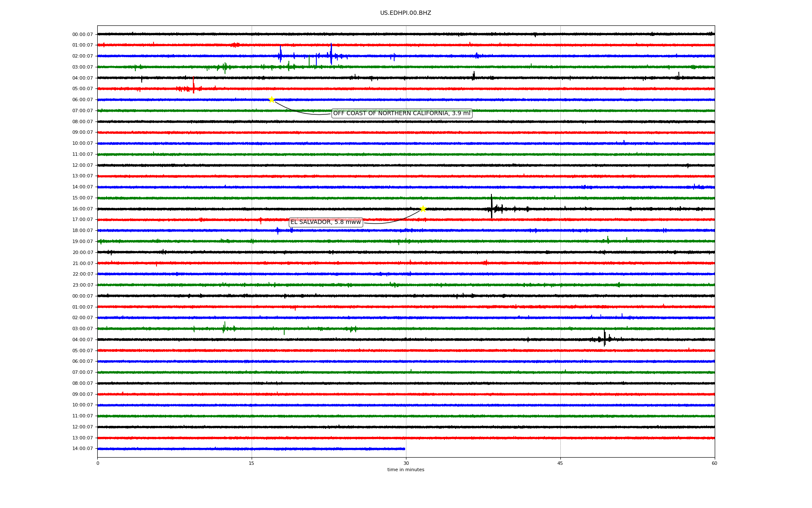Click the yellow star on the 06:00:07 trace

click(272, 99)
